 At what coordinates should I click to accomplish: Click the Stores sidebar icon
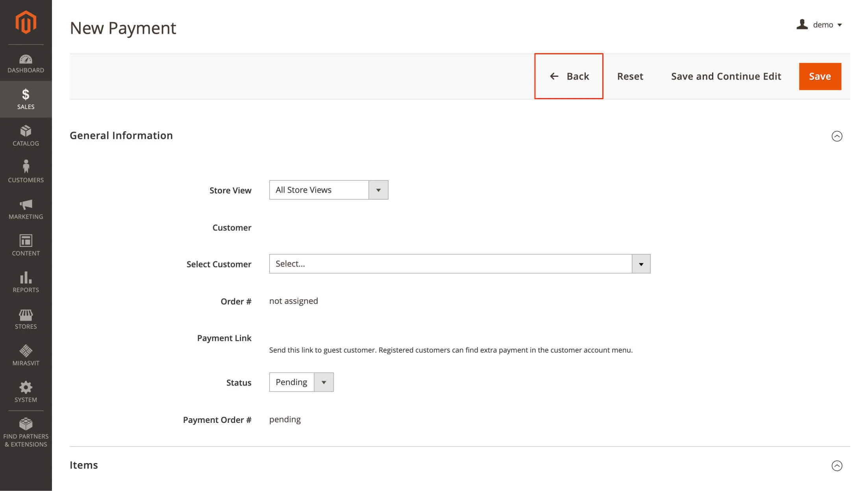pyautogui.click(x=26, y=317)
